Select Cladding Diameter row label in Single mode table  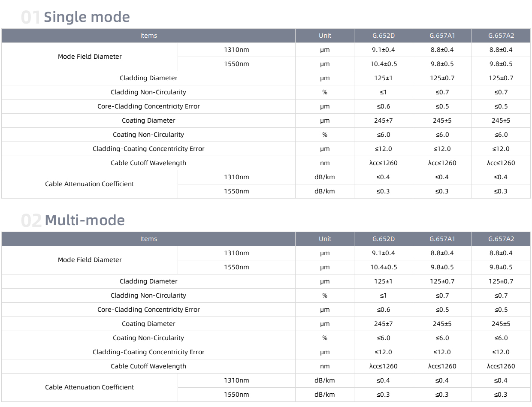[x=148, y=78]
